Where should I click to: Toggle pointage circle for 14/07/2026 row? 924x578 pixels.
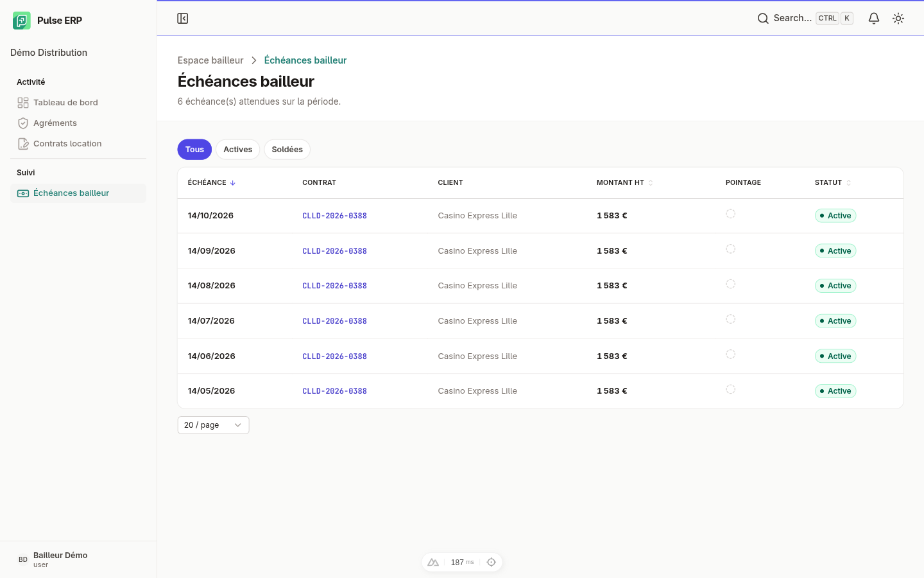click(730, 319)
